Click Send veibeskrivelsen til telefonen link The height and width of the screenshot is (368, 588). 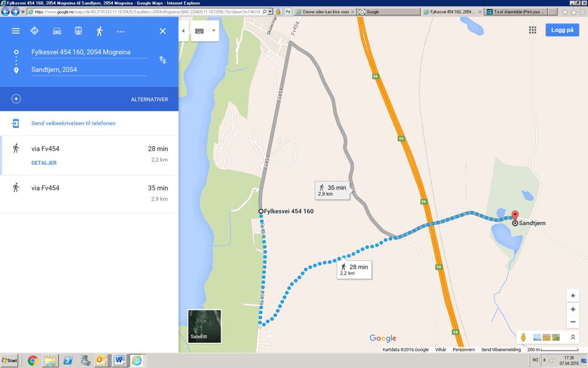point(73,123)
